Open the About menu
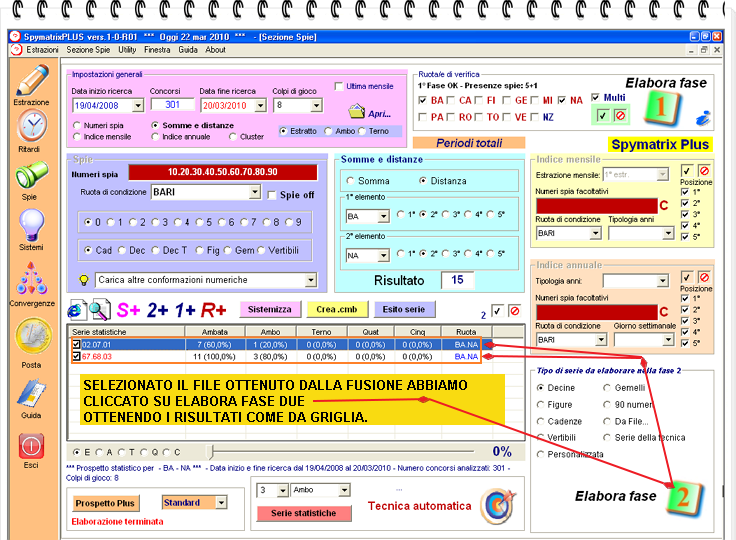Viewport: 736px width, 540px height. point(215,50)
